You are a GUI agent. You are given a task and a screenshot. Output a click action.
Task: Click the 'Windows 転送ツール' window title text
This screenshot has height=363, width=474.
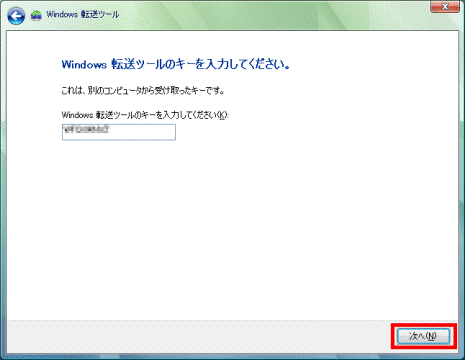(x=83, y=15)
